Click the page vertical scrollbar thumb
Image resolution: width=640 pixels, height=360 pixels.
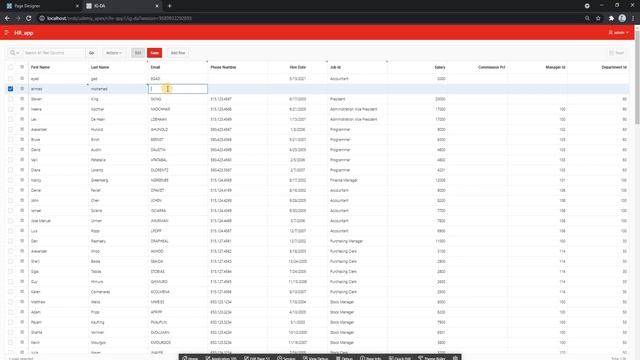(637, 78)
